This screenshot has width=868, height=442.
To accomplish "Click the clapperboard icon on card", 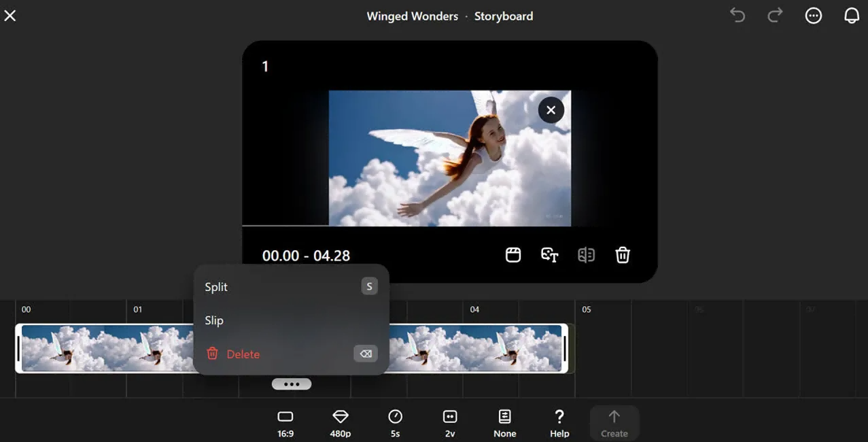I will pyautogui.click(x=513, y=255).
